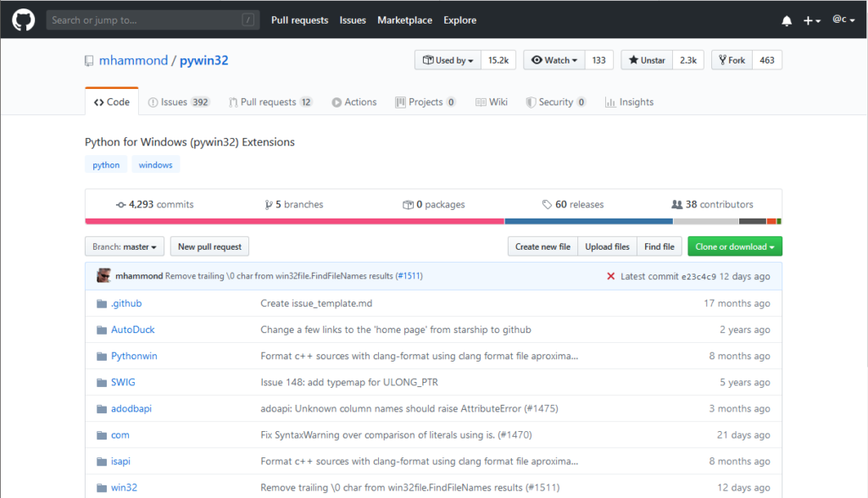Open the Issue 148 ULONG_PTR commit message
Viewport: 868px width, 498px height.
point(349,382)
